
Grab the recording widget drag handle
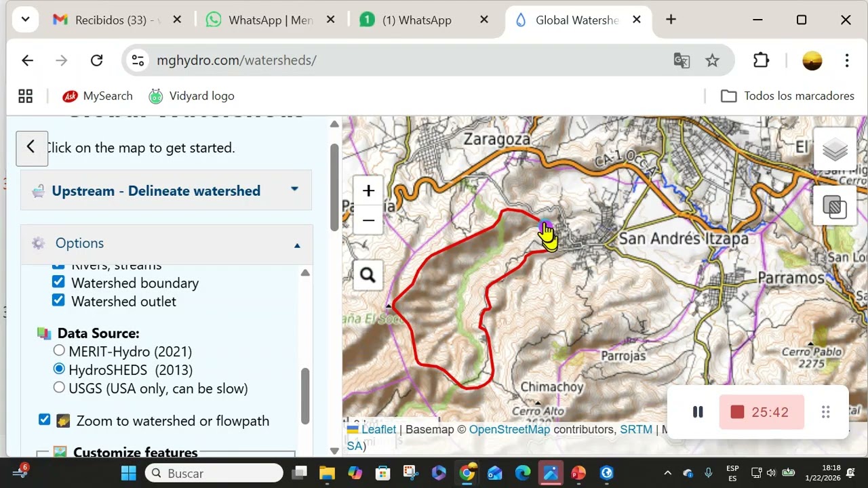tap(825, 412)
